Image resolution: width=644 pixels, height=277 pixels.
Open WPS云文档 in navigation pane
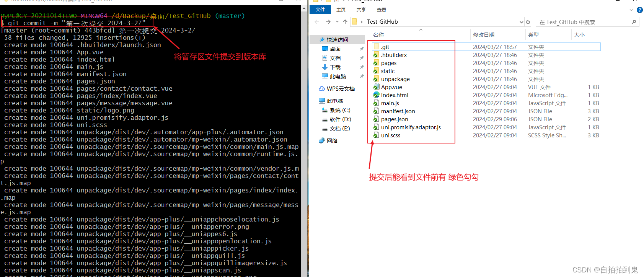point(341,88)
